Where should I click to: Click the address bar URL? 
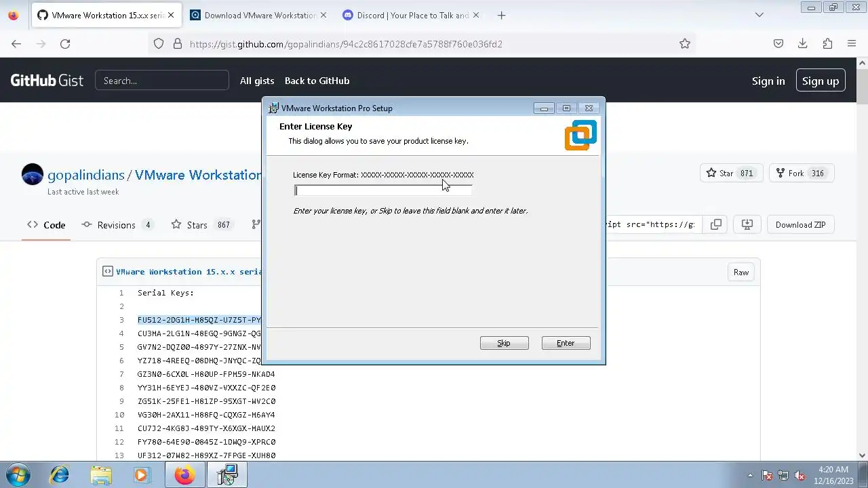(x=346, y=44)
